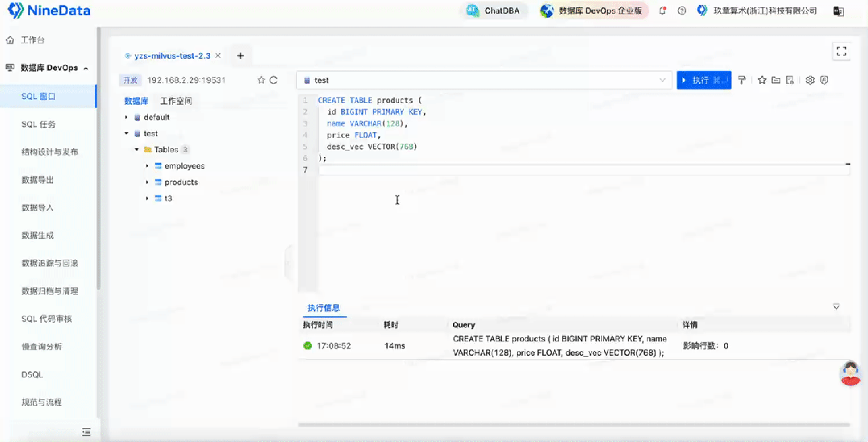The height and width of the screenshot is (442, 868).
Task: Click the Query column header
Action: coord(464,325)
